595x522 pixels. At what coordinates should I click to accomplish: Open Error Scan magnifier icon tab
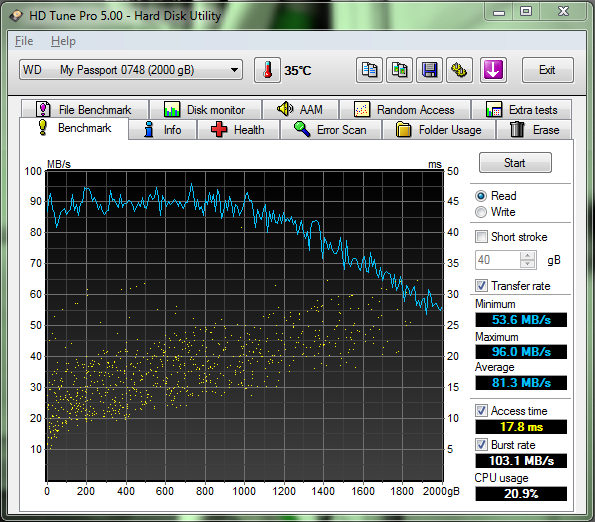pos(302,129)
